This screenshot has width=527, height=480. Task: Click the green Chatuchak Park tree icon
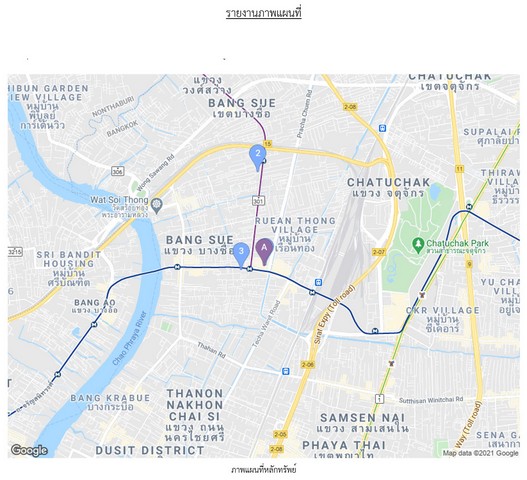pyautogui.click(x=418, y=245)
